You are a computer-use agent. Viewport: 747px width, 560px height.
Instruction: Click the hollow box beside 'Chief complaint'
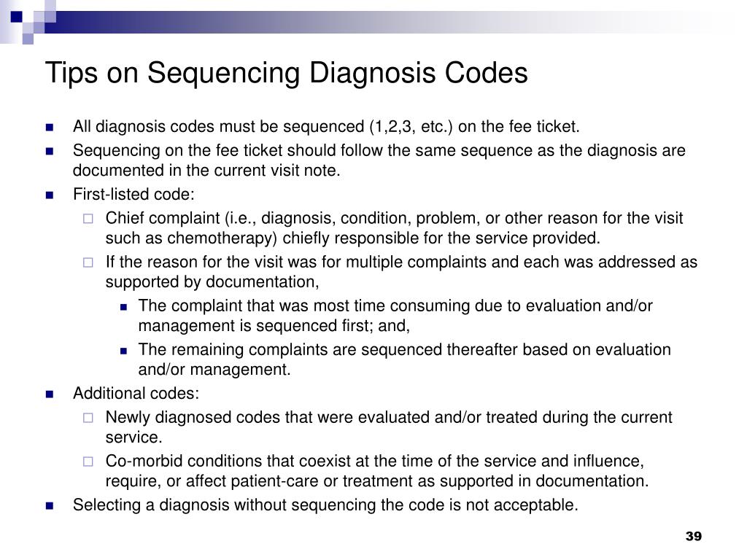(88, 219)
